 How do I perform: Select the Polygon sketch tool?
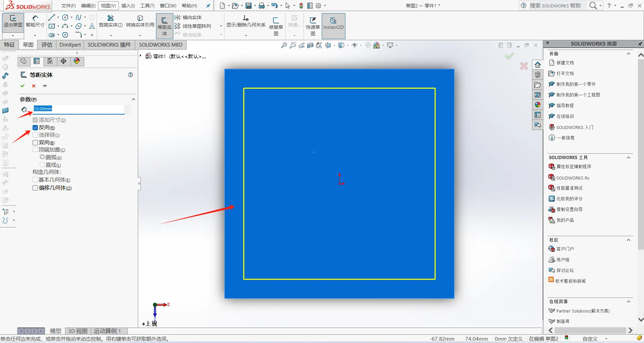[x=65, y=35]
